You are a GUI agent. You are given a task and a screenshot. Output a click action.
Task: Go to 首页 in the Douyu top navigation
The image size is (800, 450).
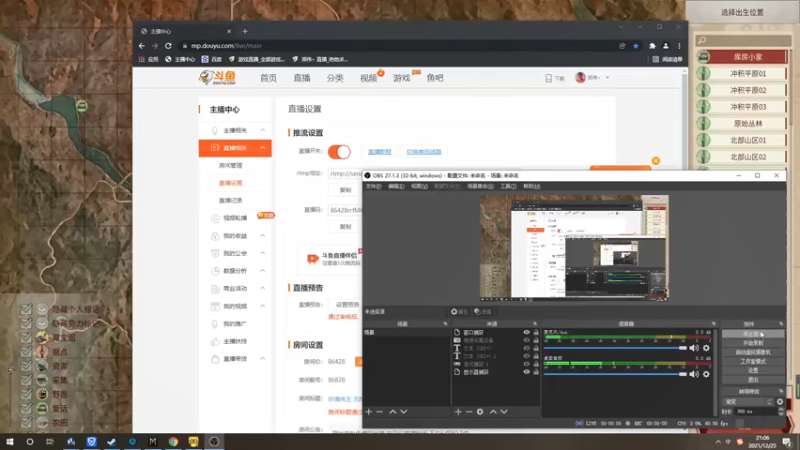tap(268, 78)
